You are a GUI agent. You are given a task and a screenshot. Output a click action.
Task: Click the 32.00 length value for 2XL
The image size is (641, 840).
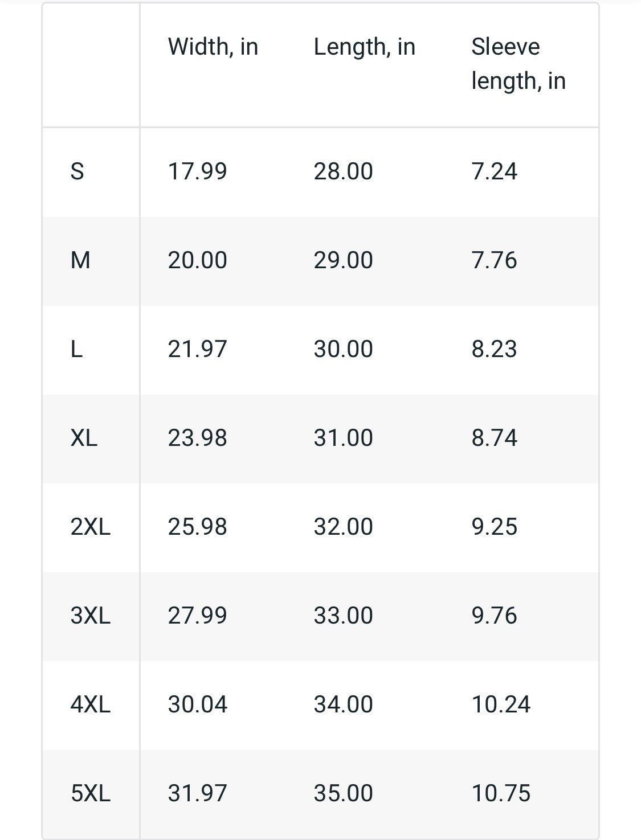[x=343, y=527]
